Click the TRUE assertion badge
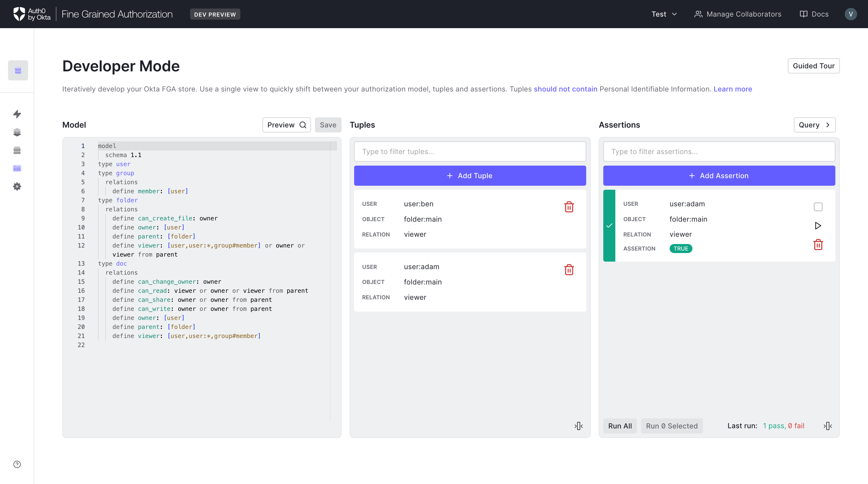Image resolution: width=868 pixels, height=484 pixels. coord(680,248)
